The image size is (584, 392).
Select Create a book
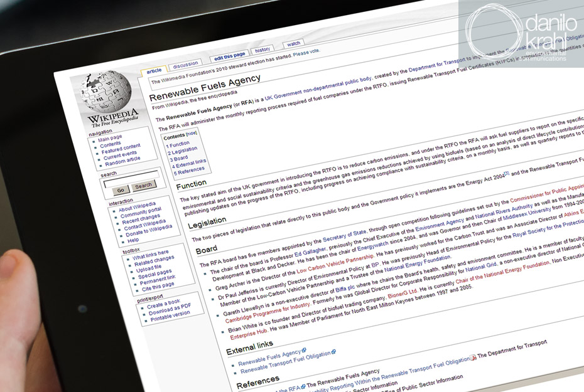163,304
